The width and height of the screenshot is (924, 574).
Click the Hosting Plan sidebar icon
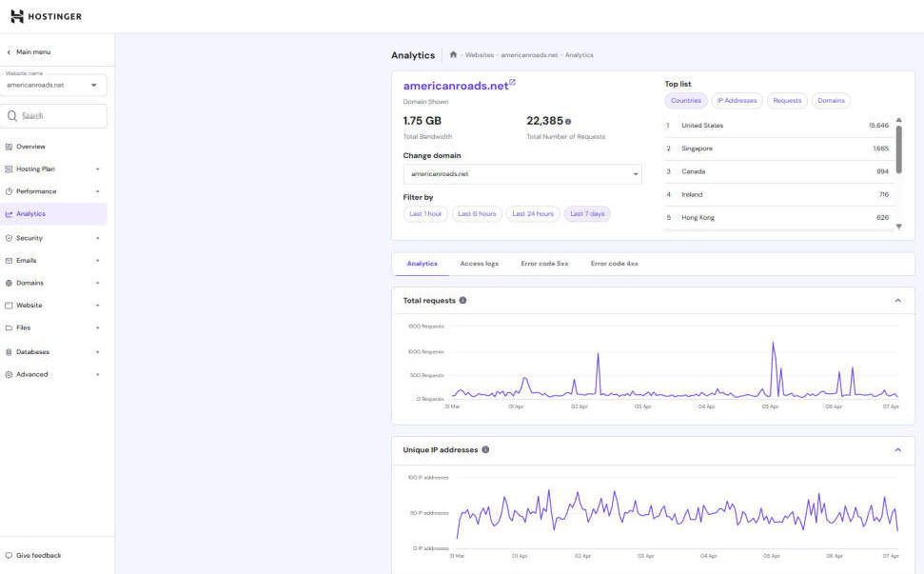pos(9,169)
